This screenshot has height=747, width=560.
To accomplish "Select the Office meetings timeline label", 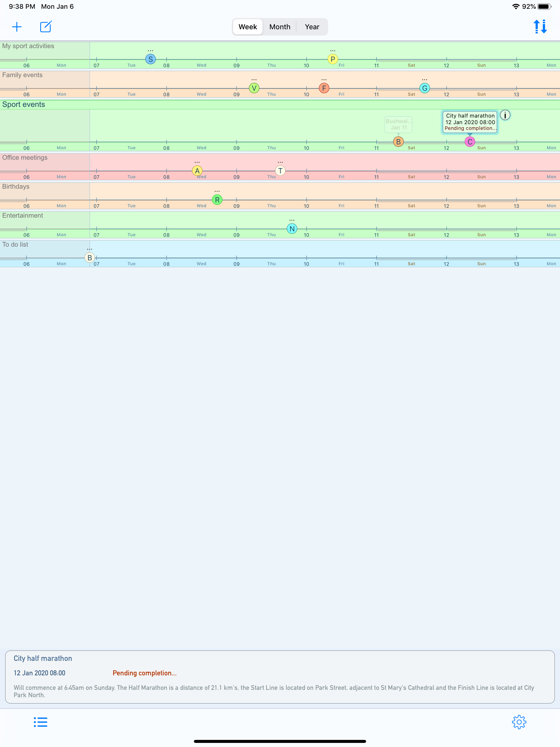I will [25, 157].
